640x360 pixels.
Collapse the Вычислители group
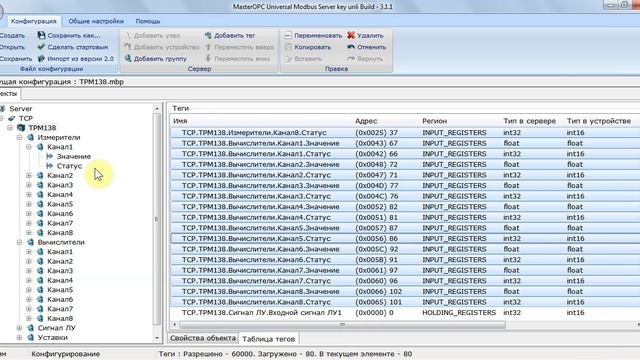pyautogui.click(x=20, y=242)
